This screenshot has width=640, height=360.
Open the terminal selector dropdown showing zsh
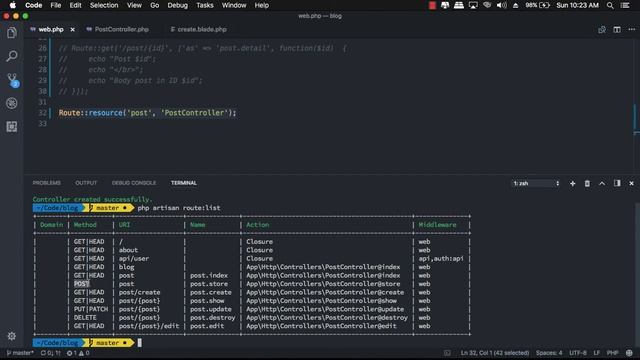(536, 184)
